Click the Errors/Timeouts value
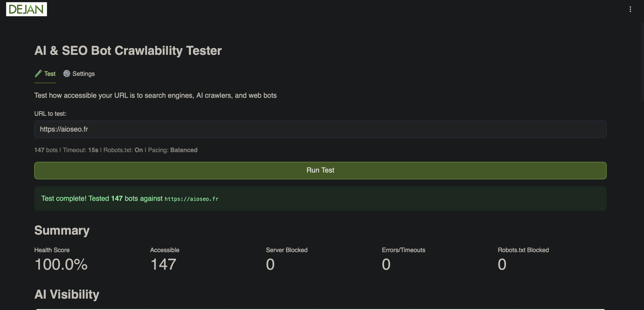 click(x=386, y=264)
